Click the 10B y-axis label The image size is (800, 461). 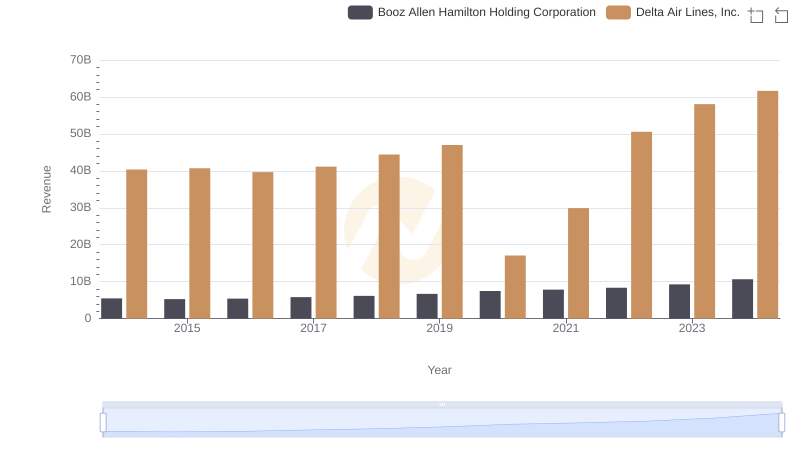tap(81, 281)
